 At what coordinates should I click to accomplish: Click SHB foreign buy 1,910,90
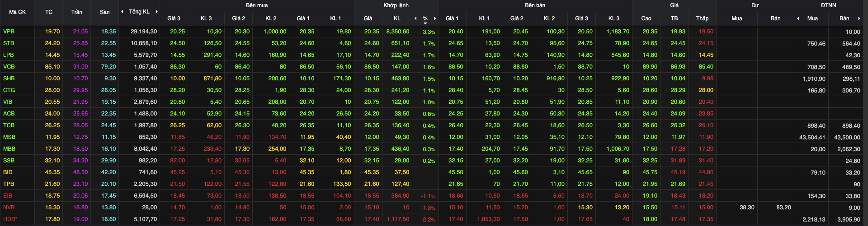pyautogui.click(x=814, y=79)
